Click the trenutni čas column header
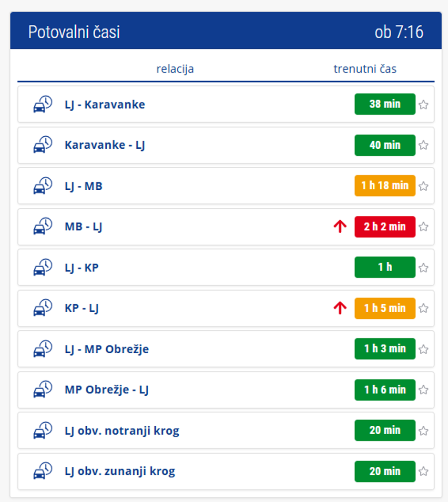 tap(365, 69)
